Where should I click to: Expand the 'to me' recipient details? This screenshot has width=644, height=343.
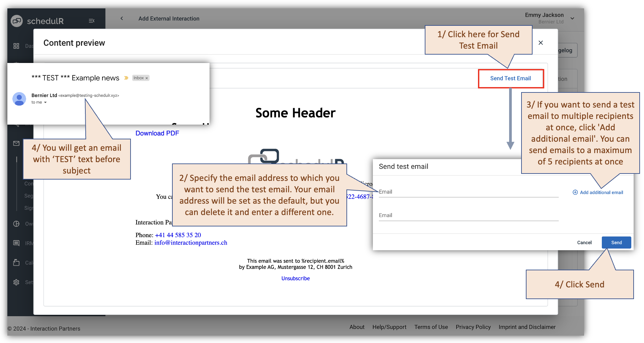click(39, 102)
